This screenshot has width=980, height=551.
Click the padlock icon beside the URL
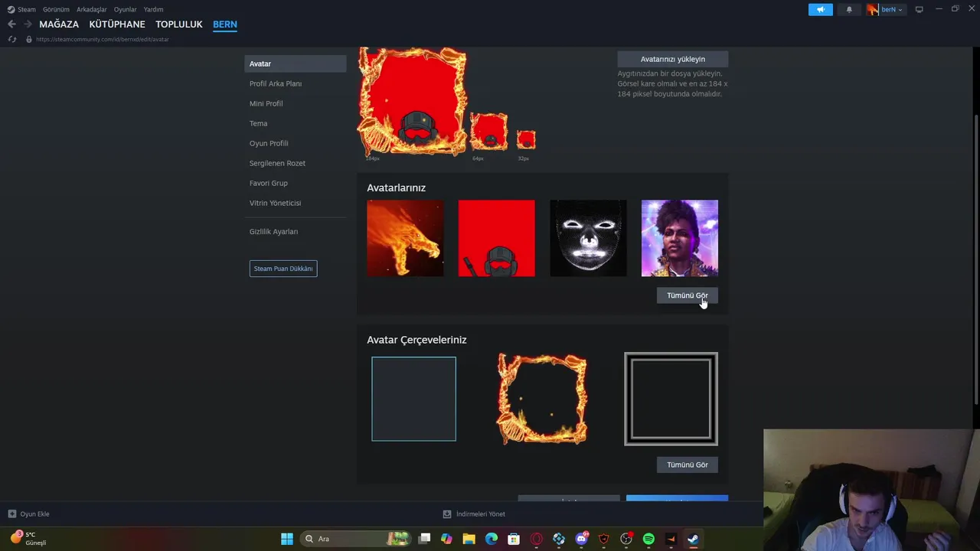[x=29, y=39]
